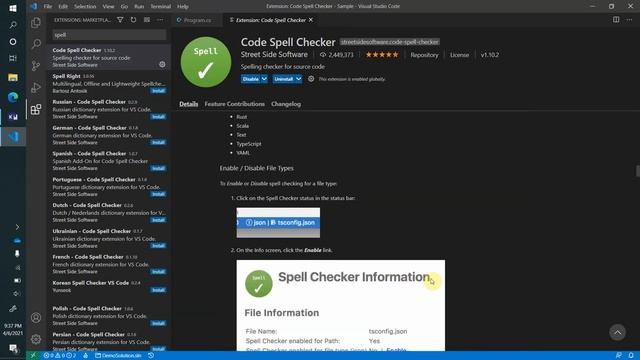640x360 pixels.
Task: Select the Extensions view icon
Action: tap(36, 109)
